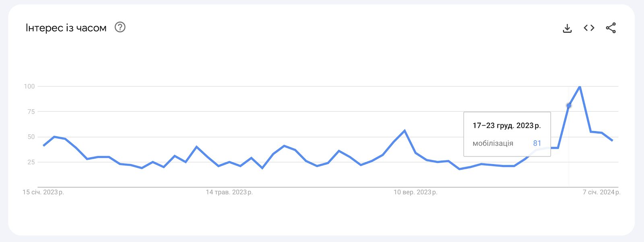Click the "10 вер. 2023 р." axis label
The image size is (644, 242).
coord(415,192)
